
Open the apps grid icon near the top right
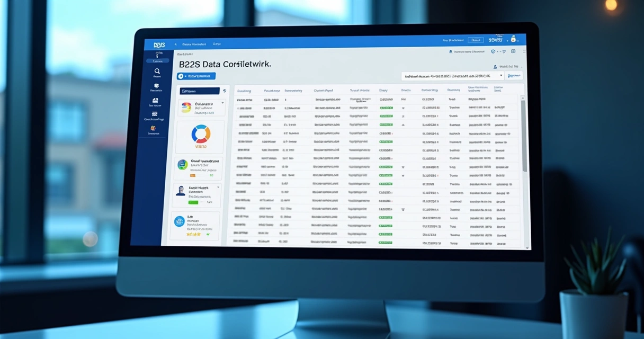[x=514, y=51]
